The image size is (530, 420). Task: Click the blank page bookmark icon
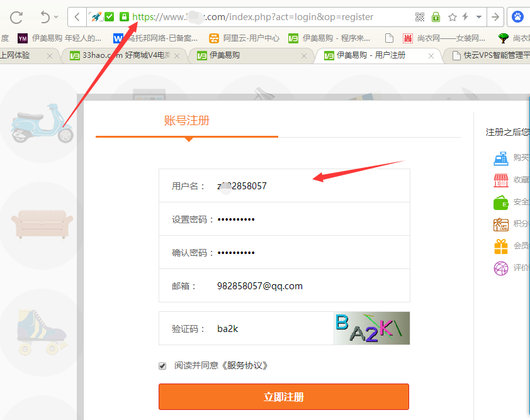coord(389,38)
